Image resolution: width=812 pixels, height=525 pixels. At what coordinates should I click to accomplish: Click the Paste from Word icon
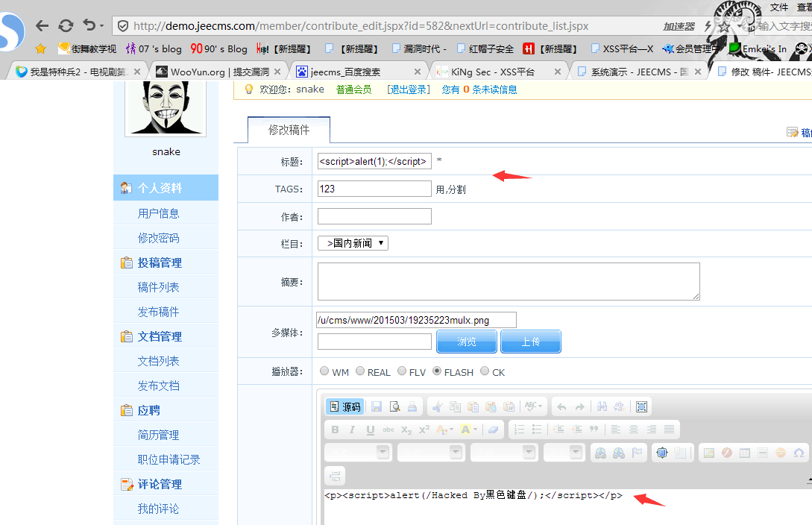[509, 407]
